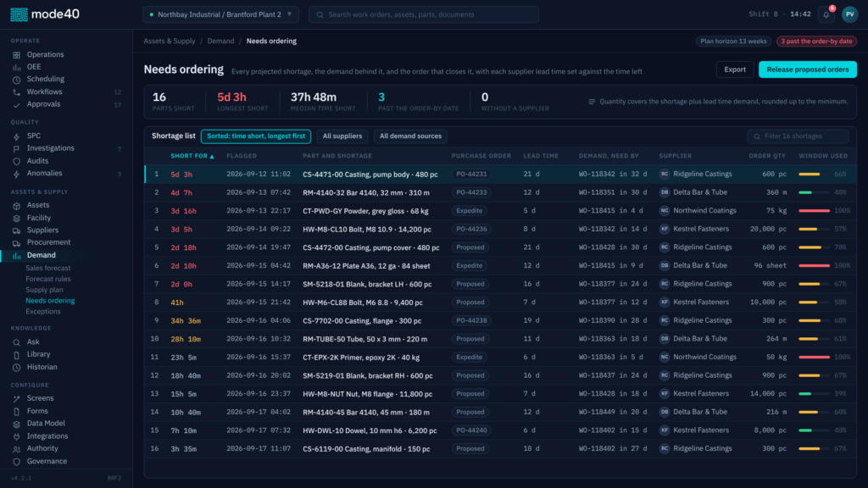Click the Integrations plug icon

pos(17,436)
